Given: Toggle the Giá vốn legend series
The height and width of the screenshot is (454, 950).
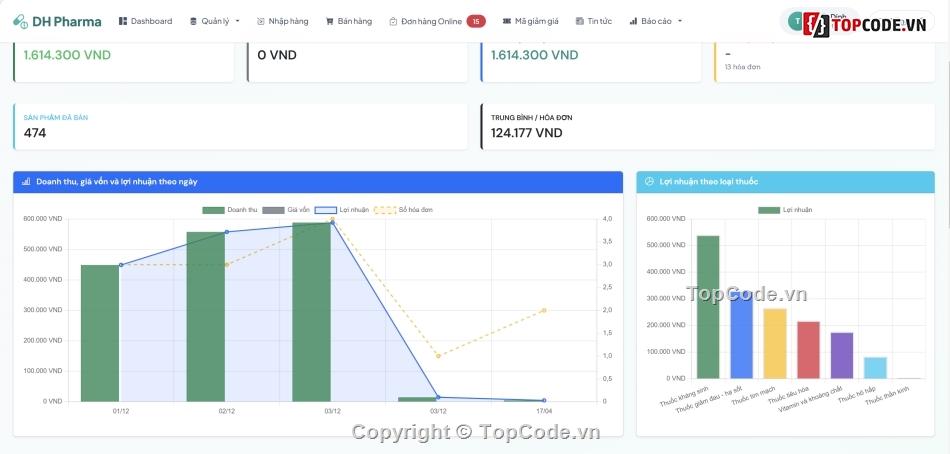Looking at the screenshot, I should (287, 210).
